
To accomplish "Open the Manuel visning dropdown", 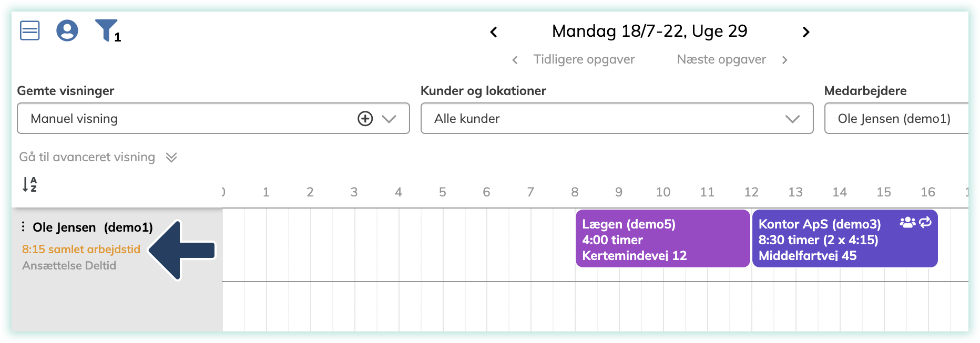I will (389, 119).
